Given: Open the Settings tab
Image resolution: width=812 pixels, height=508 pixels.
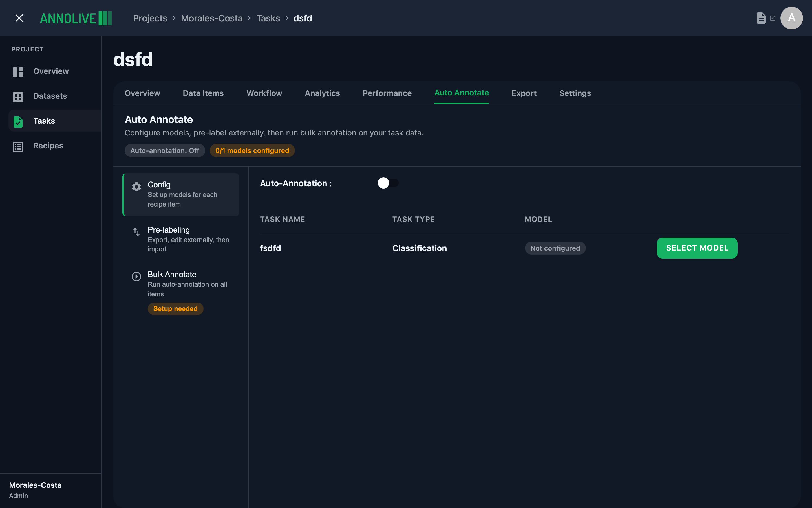Looking at the screenshot, I should click(575, 93).
